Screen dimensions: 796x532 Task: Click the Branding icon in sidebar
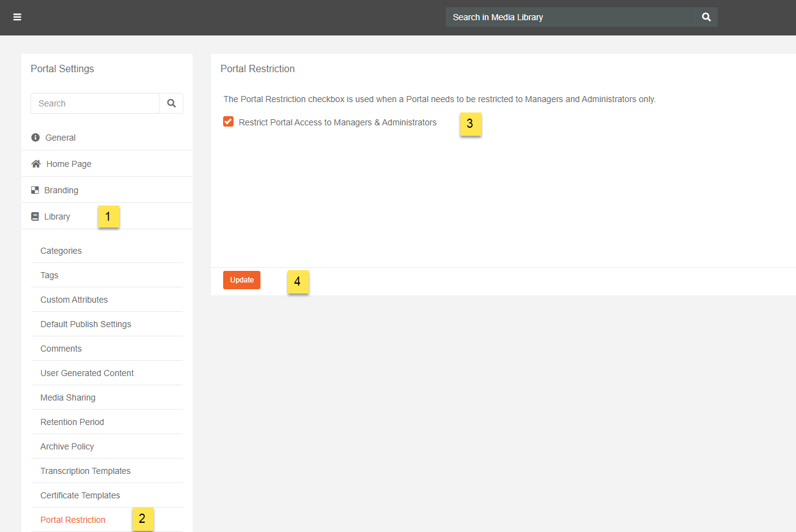point(35,190)
